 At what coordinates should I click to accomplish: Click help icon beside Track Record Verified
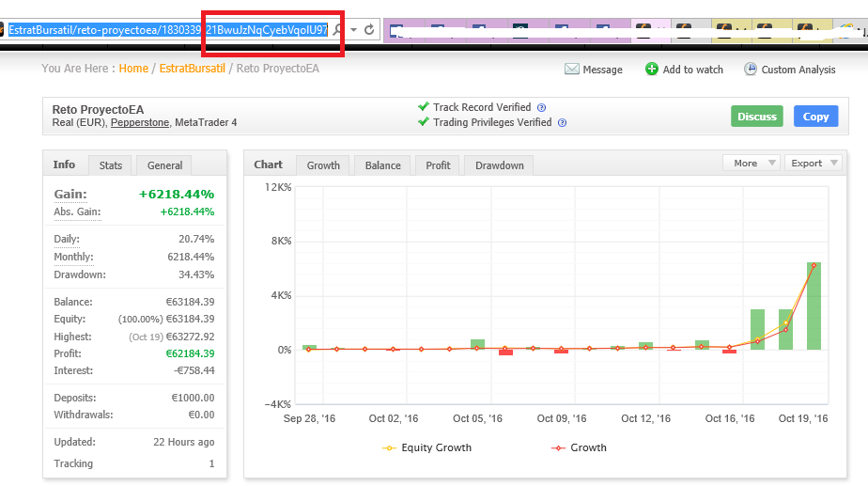541,108
